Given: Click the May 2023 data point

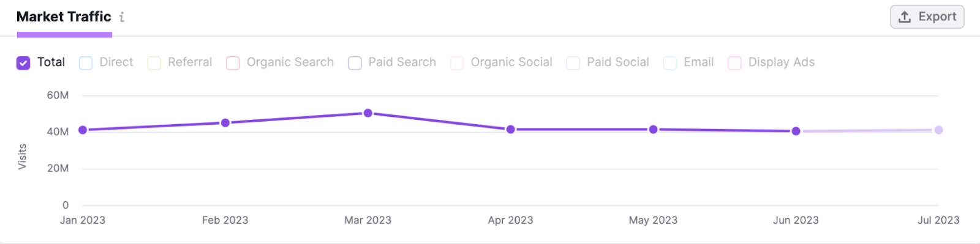Looking at the screenshot, I should 654,129.
